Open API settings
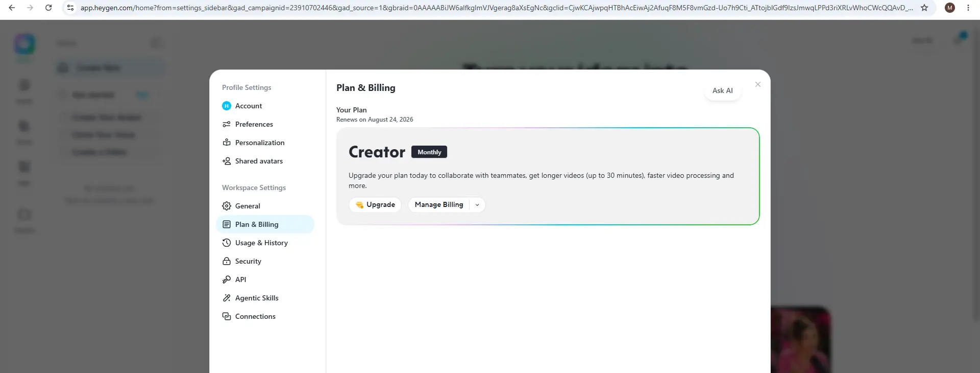 point(265,279)
